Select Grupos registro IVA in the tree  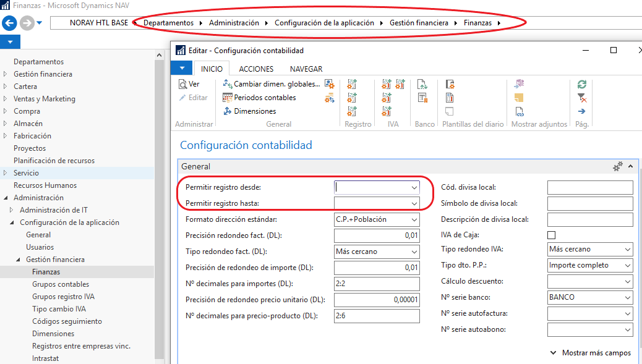pos(64,297)
